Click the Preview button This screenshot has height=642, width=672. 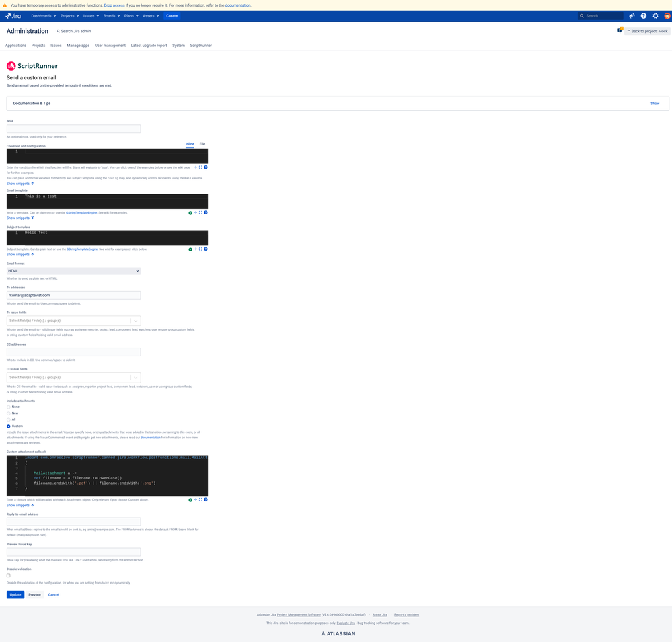click(x=35, y=594)
